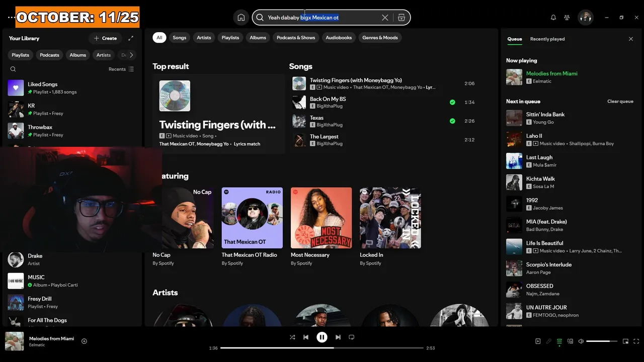
Task: Clear the search field with X
Action: click(385, 18)
